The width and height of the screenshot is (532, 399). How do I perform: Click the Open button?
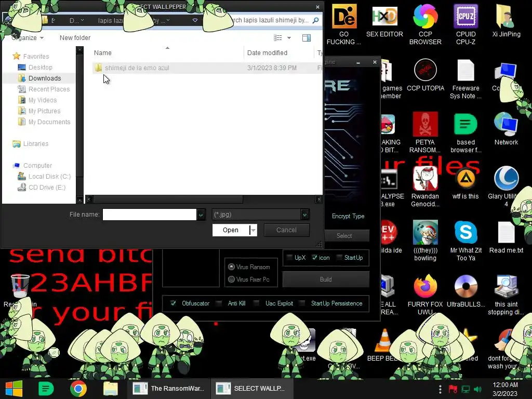coord(231,230)
